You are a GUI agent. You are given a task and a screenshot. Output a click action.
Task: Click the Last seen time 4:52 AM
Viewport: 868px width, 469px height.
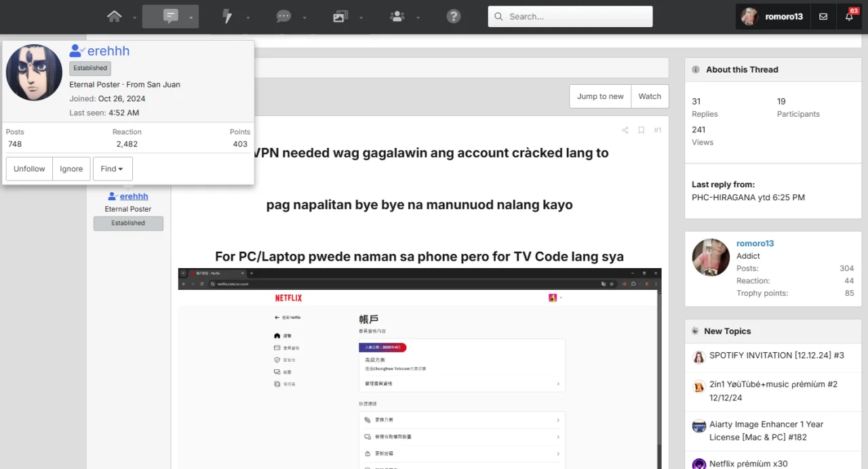(123, 113)
